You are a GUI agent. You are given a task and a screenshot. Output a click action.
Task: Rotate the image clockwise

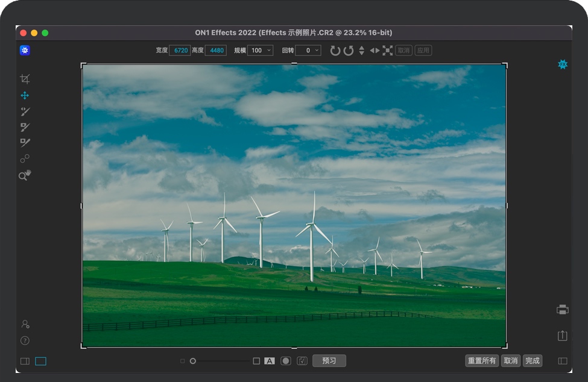click(x=335, y=51)
